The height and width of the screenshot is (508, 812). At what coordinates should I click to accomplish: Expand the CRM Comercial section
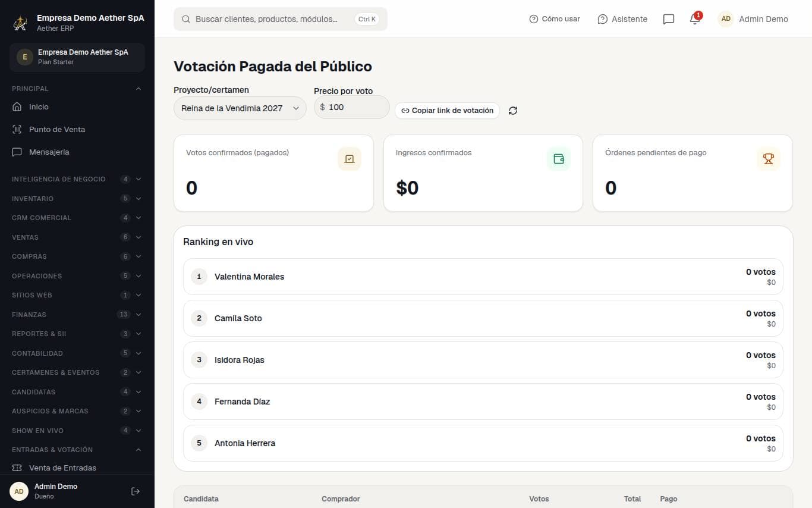tap(77, 218)
